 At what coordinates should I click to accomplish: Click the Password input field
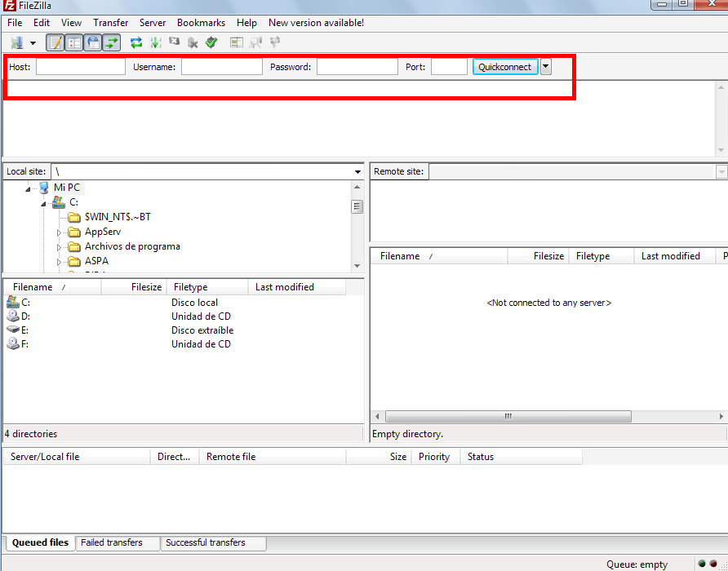point(357,67)
